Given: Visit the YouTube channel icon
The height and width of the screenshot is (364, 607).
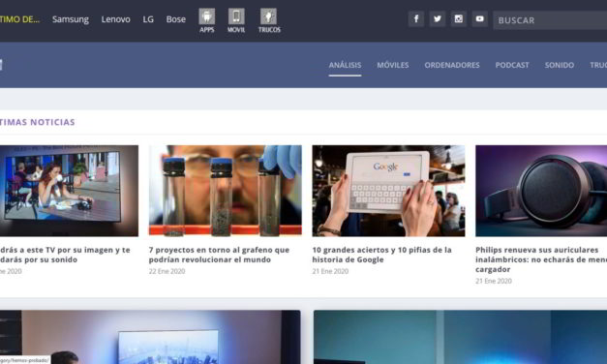Looking at the screenshot, I should pyautogui.click(x=479, y=18).
